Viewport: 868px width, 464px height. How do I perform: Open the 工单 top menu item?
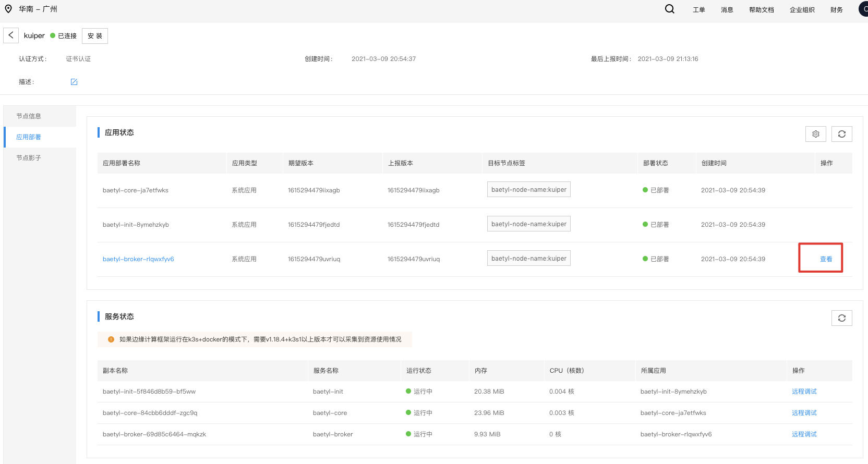click(x=699, y=10)
